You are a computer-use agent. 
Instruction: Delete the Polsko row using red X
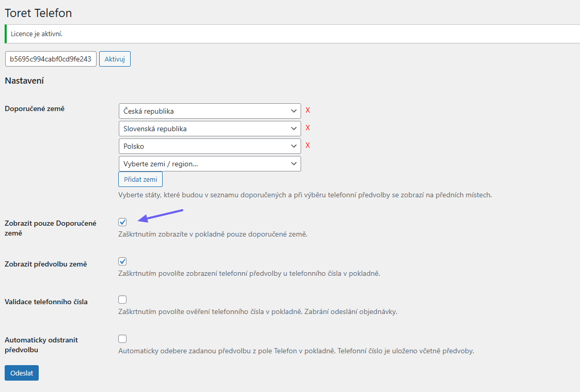308,146
